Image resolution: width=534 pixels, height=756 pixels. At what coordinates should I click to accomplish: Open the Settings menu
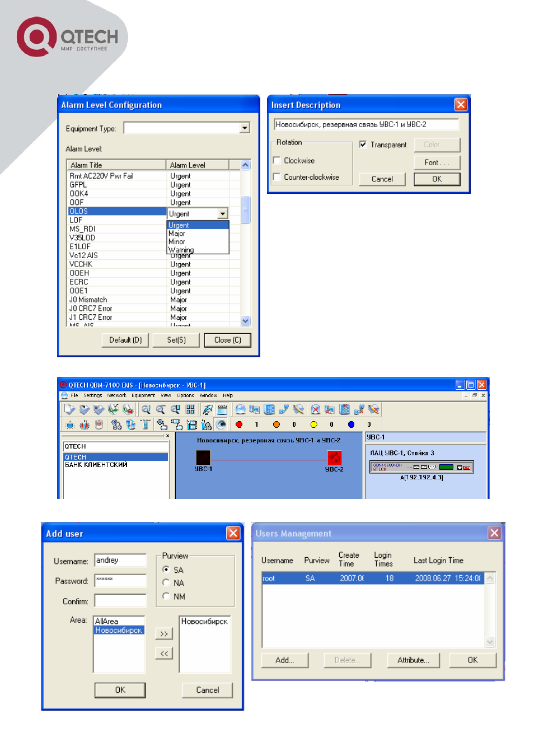[x=93, y=395]
